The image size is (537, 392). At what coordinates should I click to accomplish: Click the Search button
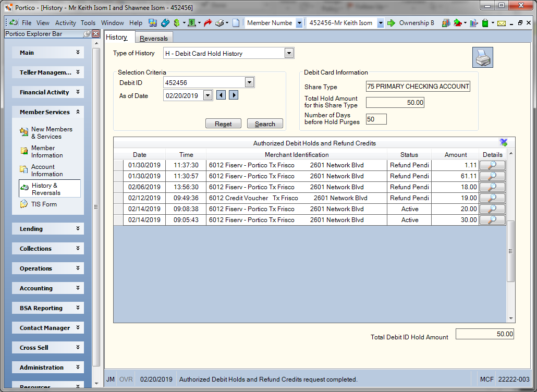265,124
